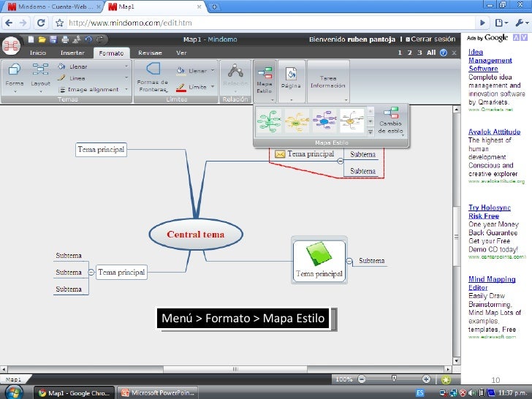
Task: Select the purple-blue map style thumbnail
Action: 324,121
